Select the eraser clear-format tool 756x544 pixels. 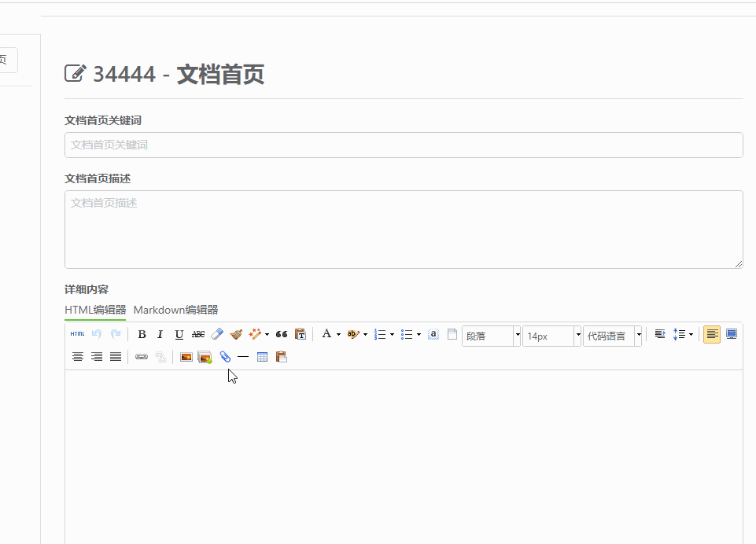217,334
